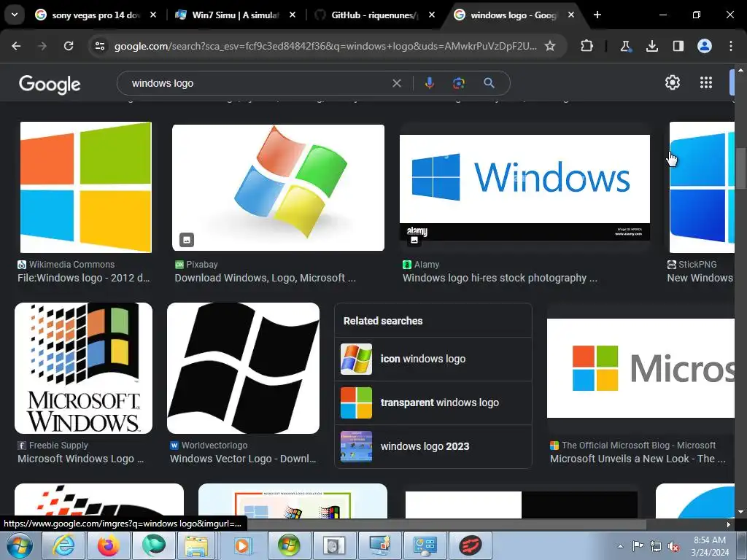Open Google quick settings gear
Image resolution: width=747 pixels, height=560 pixels.
tap(672, 83)
